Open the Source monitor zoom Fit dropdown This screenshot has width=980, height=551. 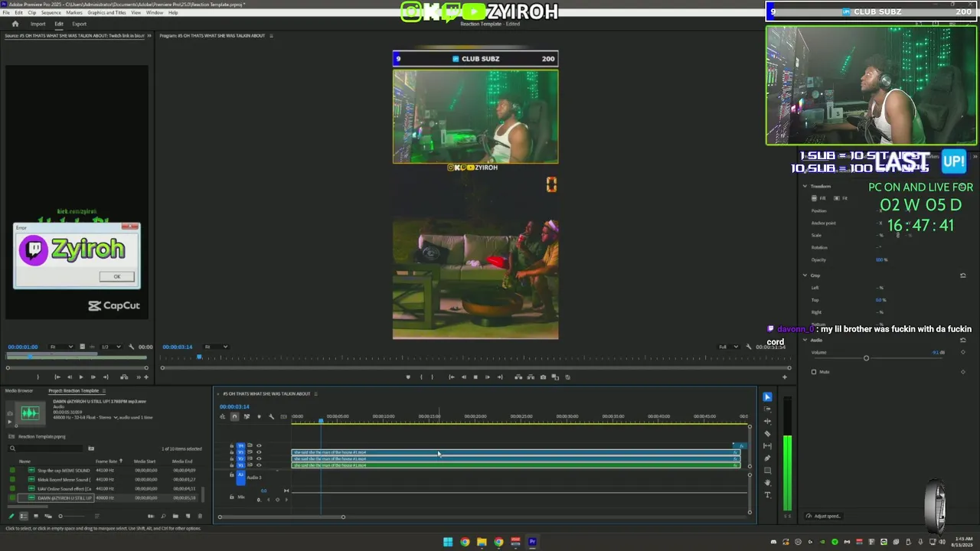click(x=60, y=347)
